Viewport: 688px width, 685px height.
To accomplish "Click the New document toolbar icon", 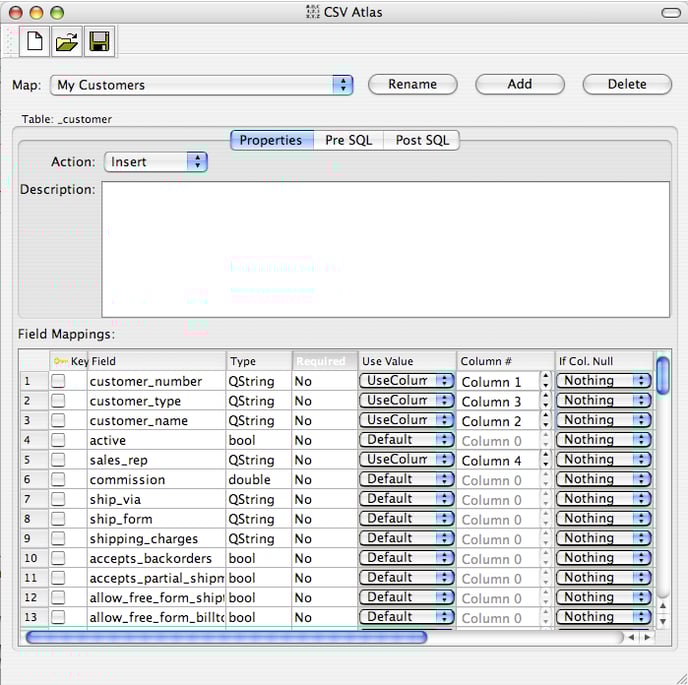I will click(35, 42).
